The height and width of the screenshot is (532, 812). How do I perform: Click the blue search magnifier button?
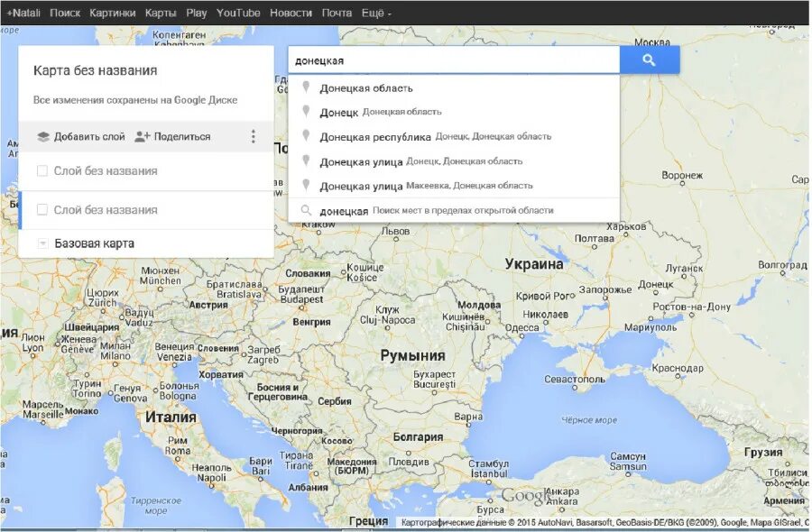pyautogui.click(x=649, y=60)
